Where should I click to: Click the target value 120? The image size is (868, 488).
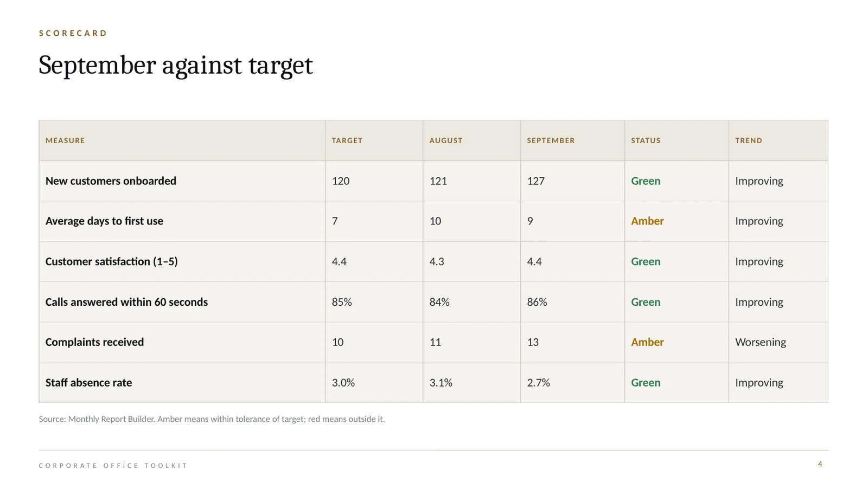341,181
